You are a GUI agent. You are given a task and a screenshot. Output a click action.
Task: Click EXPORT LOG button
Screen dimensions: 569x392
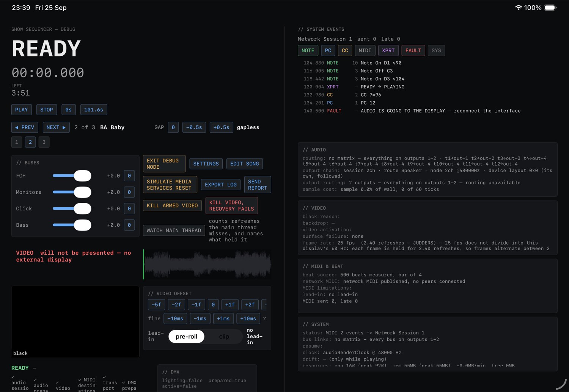(x=221, y=185)
